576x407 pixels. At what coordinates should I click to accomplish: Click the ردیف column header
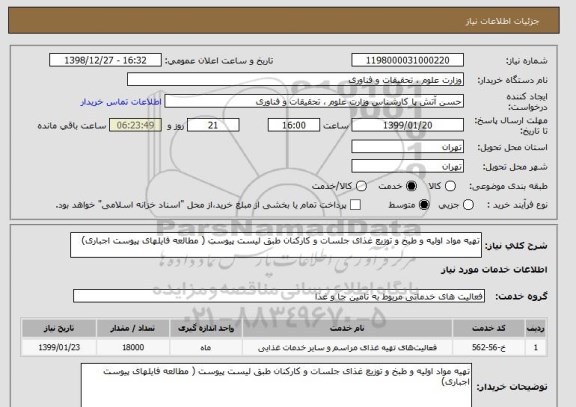[x=536, y=328]
